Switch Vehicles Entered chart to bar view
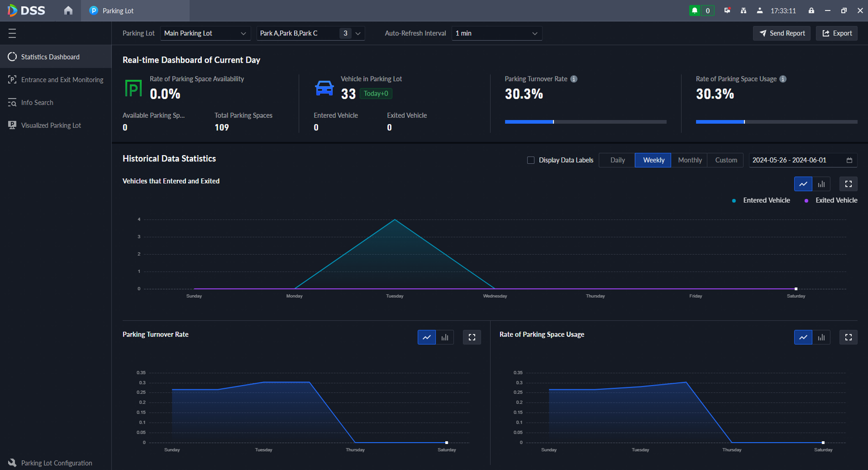868x470 pixels. tap(821, 184)
